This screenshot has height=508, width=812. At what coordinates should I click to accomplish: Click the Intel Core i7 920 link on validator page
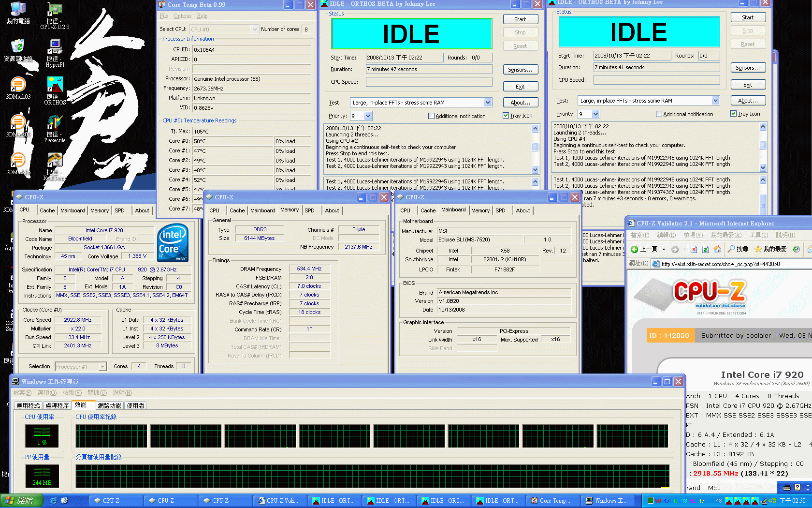(x=762, y=374)
